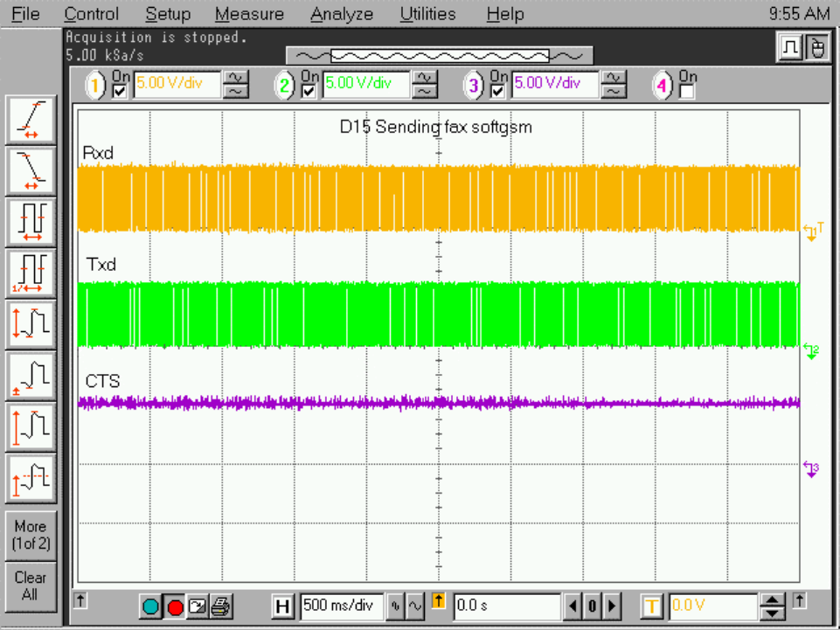Screen dimensions: 840x630
Task: Click the channel 1 ground marker arrow
Action: click(x=812, y=233)
